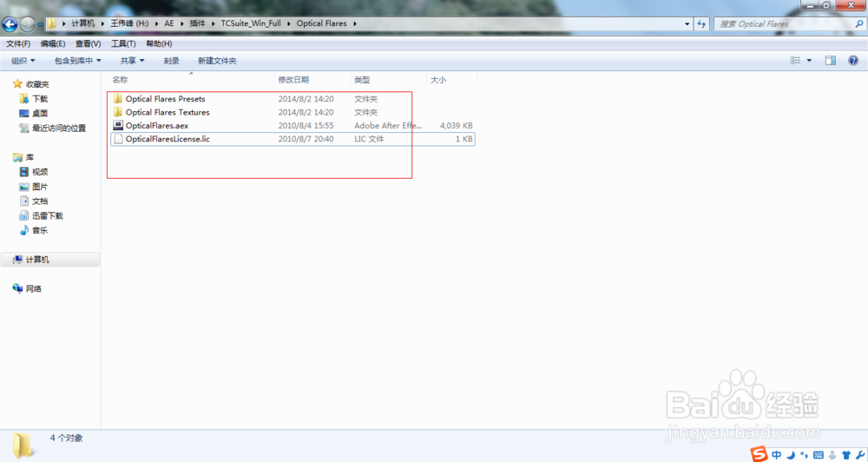This screenshot has height=462, width=868.
Task: Open the 帮助(H) menu
Action: pos(159,43)
